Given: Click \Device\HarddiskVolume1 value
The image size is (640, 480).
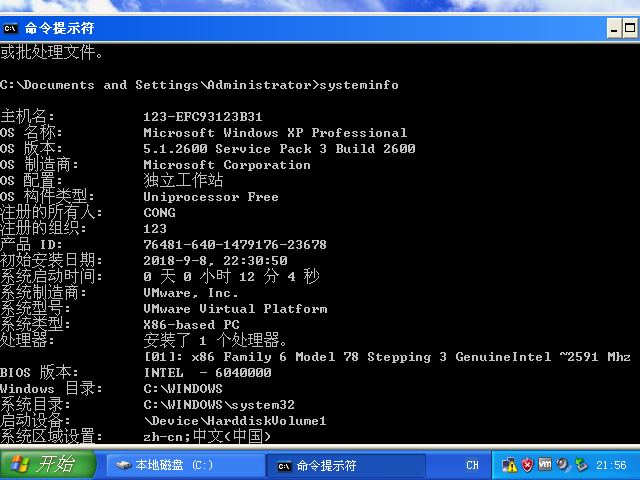Looking at the screenshot, I should [x=235, y=421].
